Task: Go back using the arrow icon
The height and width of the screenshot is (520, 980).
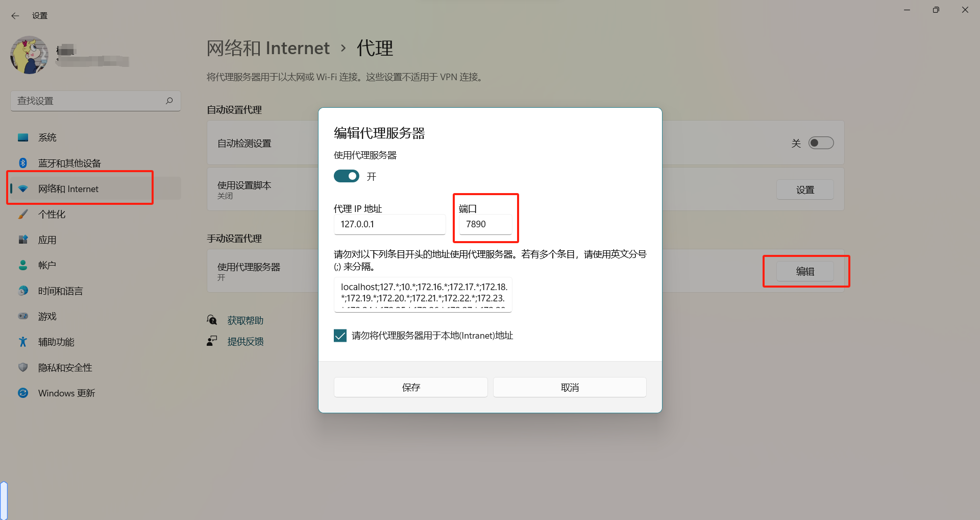Action: [15, 15]
